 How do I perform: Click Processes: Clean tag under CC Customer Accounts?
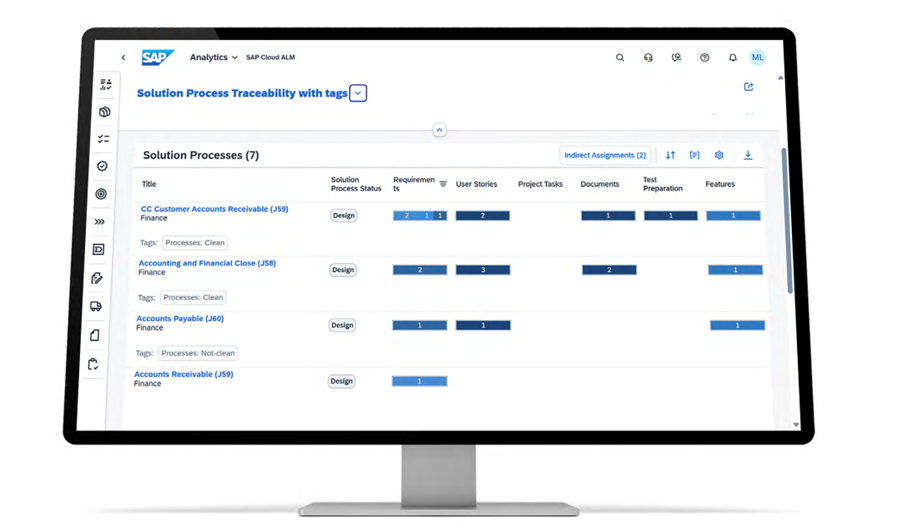(195, 243)
